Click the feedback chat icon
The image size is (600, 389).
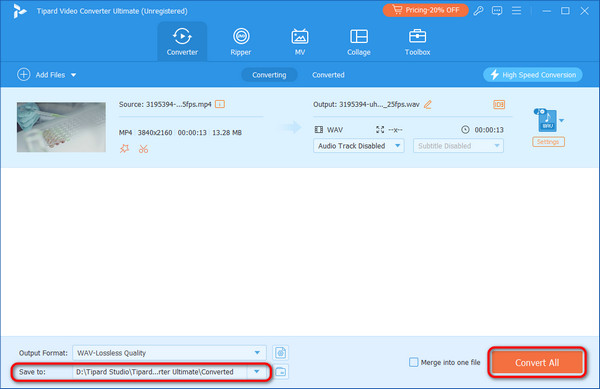point(497,11)
